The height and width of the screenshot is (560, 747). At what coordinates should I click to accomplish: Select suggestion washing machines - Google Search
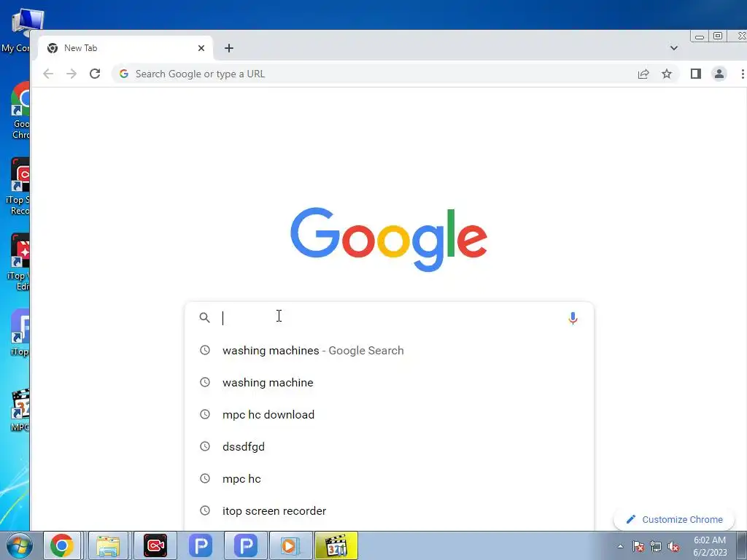[x=389, y=351]
